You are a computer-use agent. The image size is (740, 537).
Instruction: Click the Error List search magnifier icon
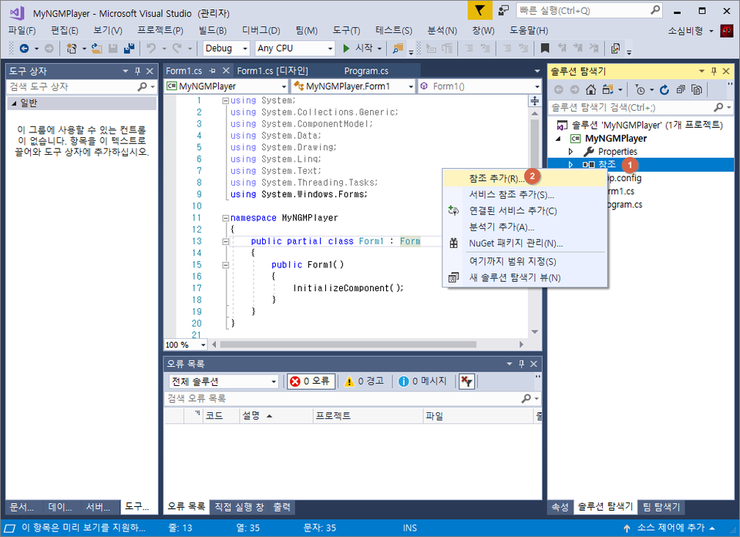coord(526,399)
